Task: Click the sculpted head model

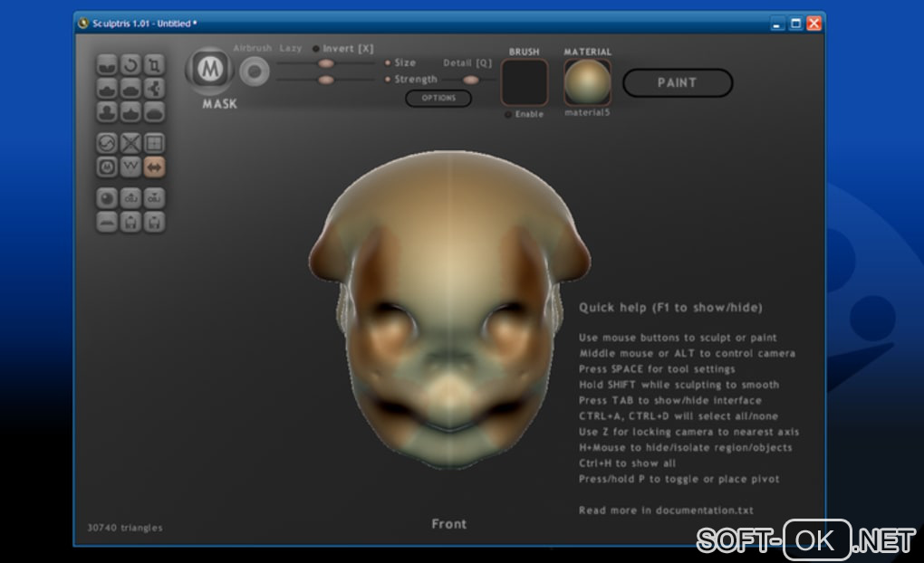Action: [449, 310]
